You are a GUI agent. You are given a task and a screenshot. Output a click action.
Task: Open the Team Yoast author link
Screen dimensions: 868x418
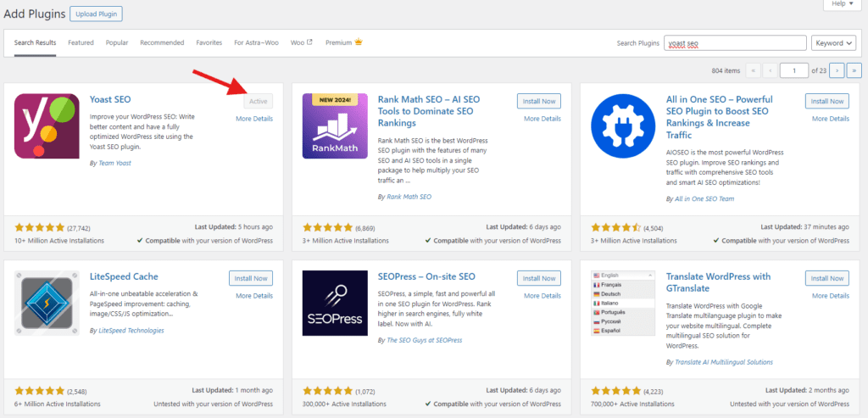coord(115,164)
